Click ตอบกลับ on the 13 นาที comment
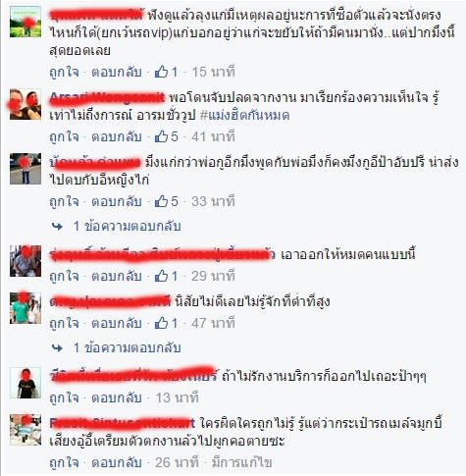This screenshot has width=466, height=476. point(117,397)
